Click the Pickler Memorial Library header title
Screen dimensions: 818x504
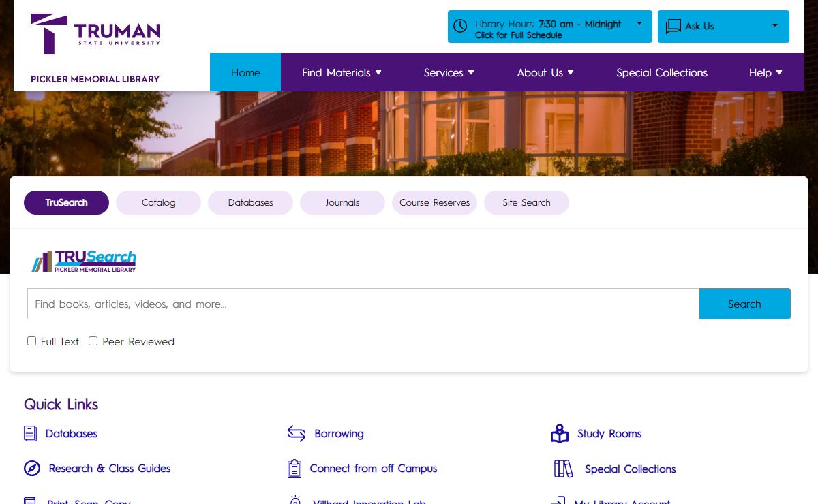(95, 79)
